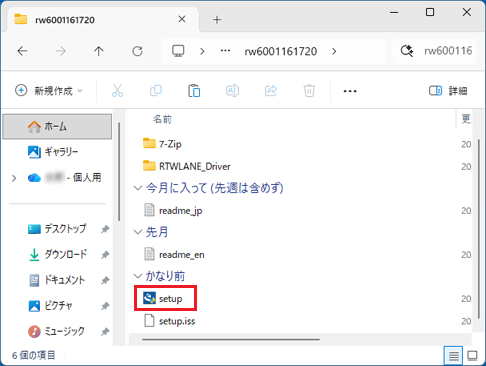This screenshot has width=486, height=366.
Task: Open chevron after rw6001161720 breadcrumb
Action: (x=334, y=51)
